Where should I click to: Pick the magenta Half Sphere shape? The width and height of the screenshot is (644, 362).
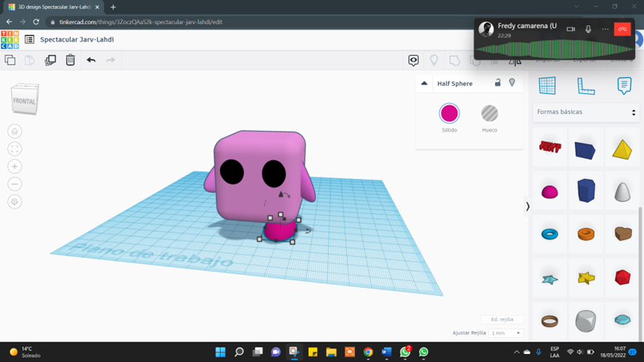[550, 192]
